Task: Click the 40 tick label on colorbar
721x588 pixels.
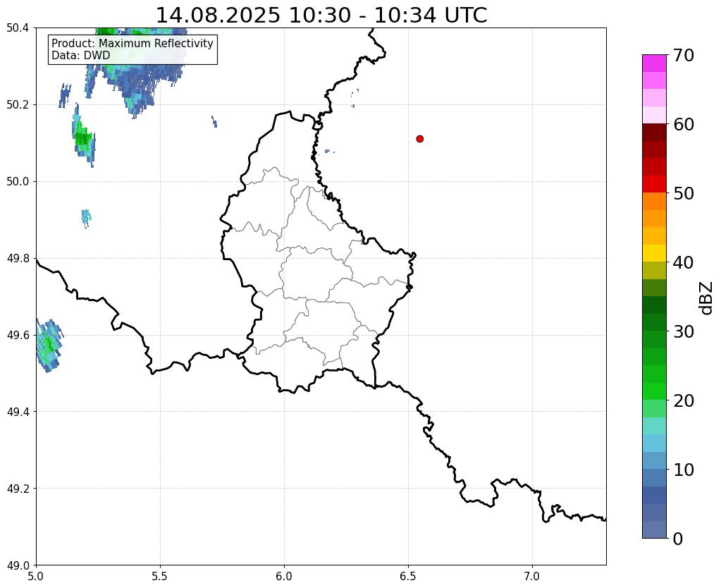Action: [684, 262]
